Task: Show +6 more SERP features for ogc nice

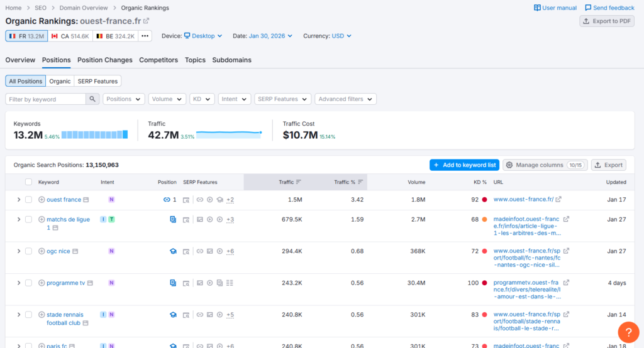Action: [x=230, y=251]
